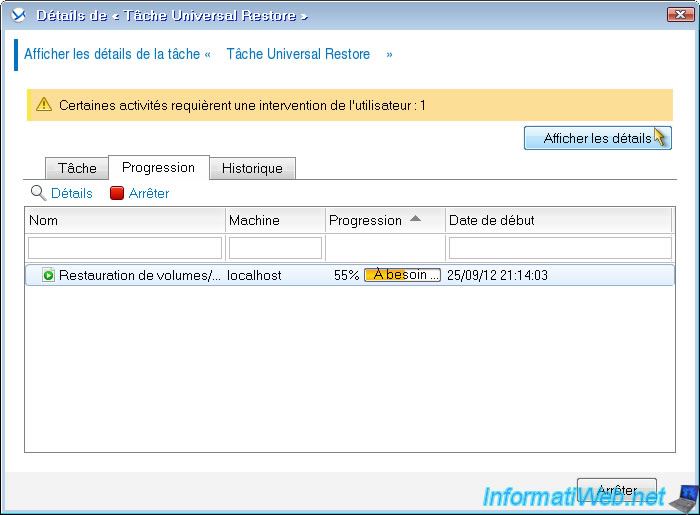This screenshot has width=700, height=515.
Task: Sort by the Nom column header
Action: pyautogui.click(x=125, y=220)
